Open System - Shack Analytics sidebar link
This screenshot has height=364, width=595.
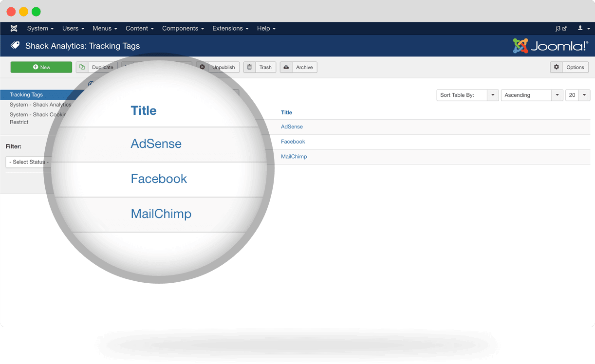pos(40,105)
